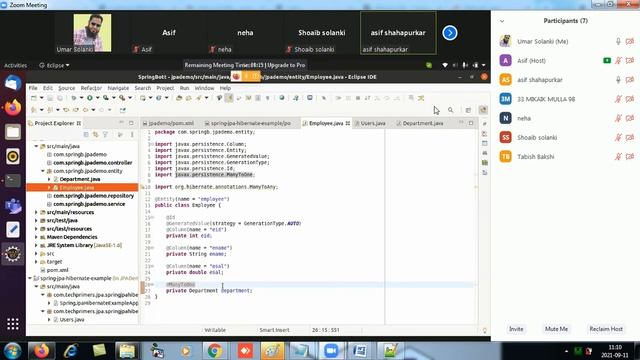
Task: Open Firefox from the Ubuntu dock
Action: (x=13, y=108)
